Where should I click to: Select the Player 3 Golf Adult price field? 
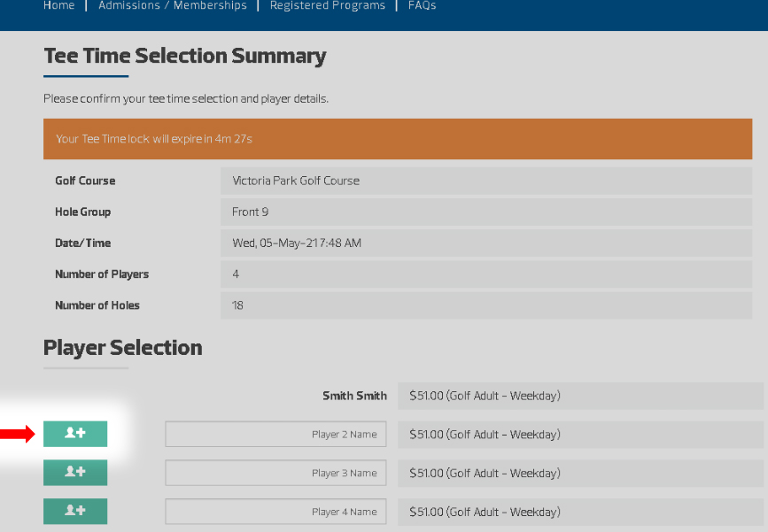580,474
